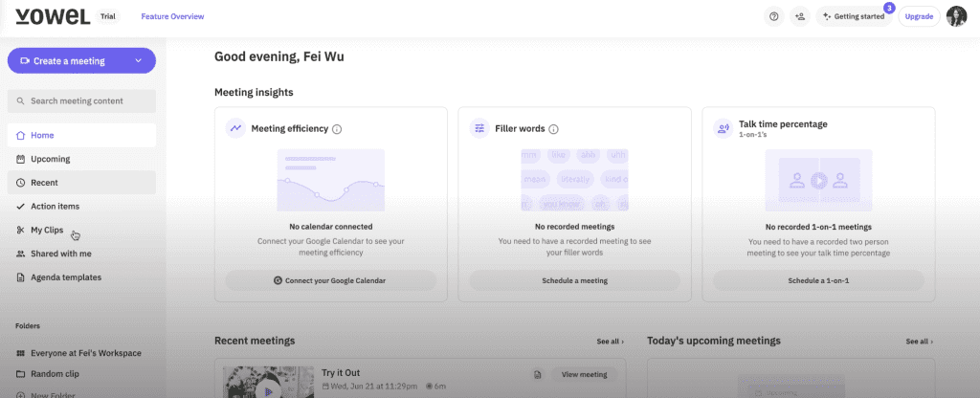Open the help question mark icon

pos(773,17)
